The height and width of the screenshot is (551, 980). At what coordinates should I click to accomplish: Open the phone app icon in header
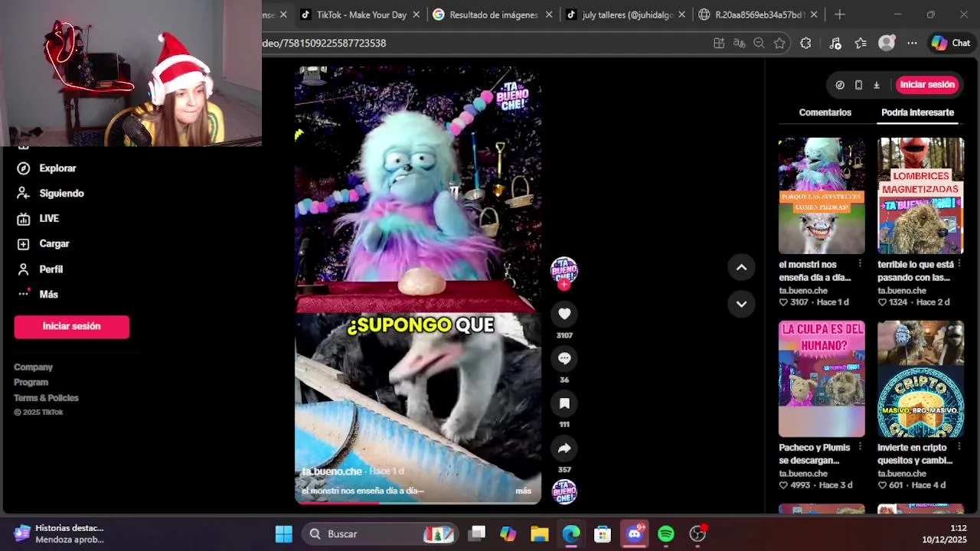[858, 85]
